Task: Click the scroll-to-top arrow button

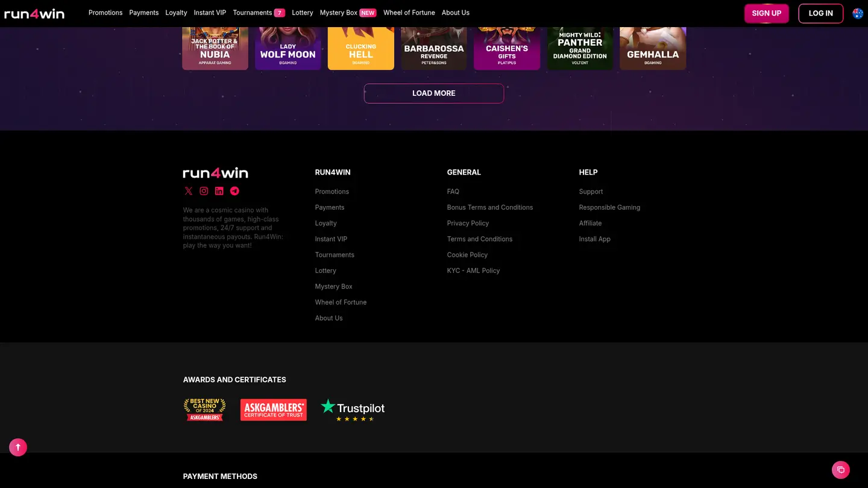Action: 18,447
